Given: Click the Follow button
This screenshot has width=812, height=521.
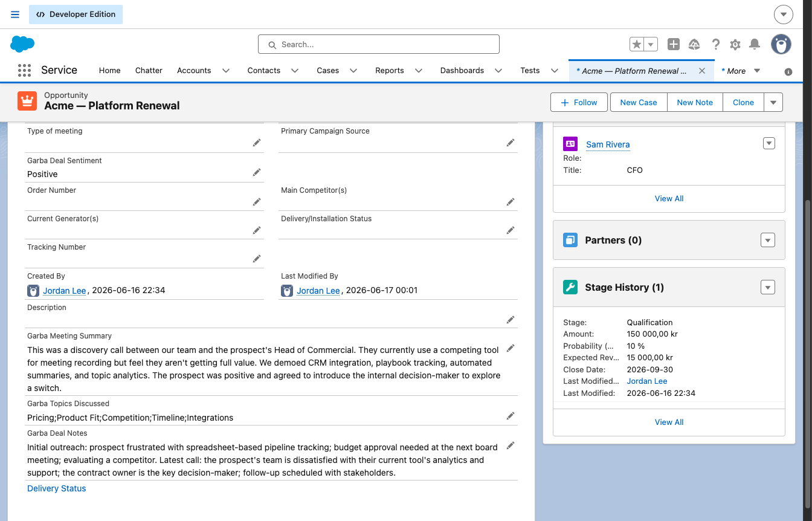Looking at the screenshot, I should [579, 102].
